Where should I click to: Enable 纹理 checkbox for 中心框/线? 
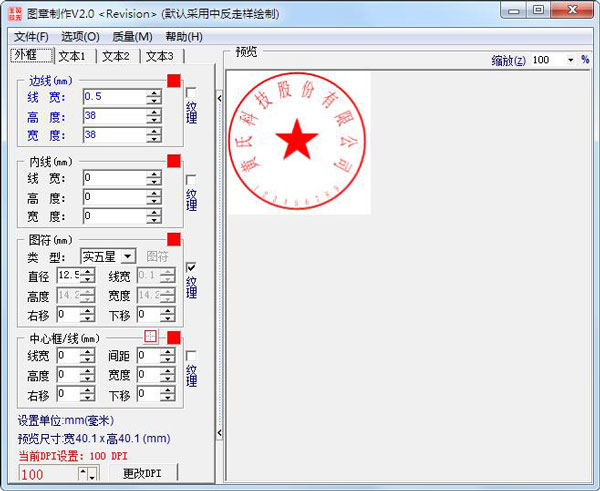(191, 355)
